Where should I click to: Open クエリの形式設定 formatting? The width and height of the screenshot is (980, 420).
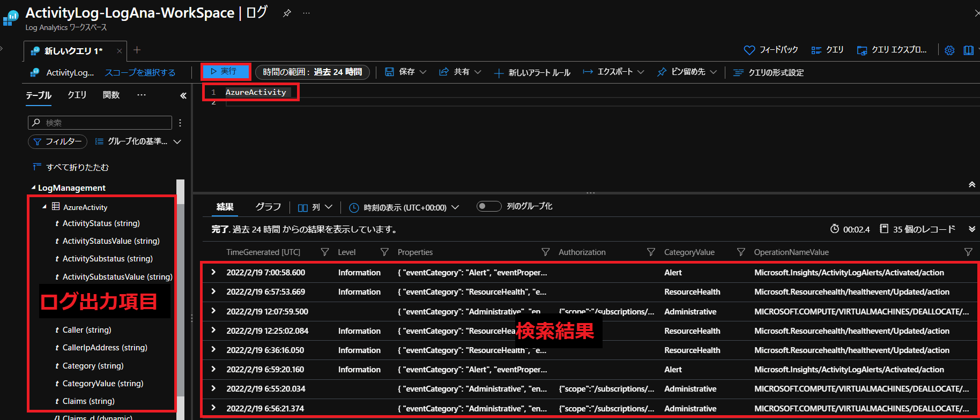[768, 72]
